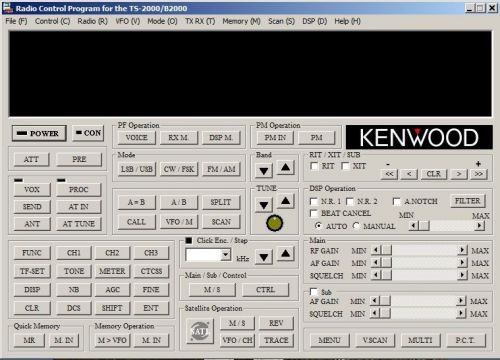Check the N.R. 1 noise reduction box

(314, 201)
